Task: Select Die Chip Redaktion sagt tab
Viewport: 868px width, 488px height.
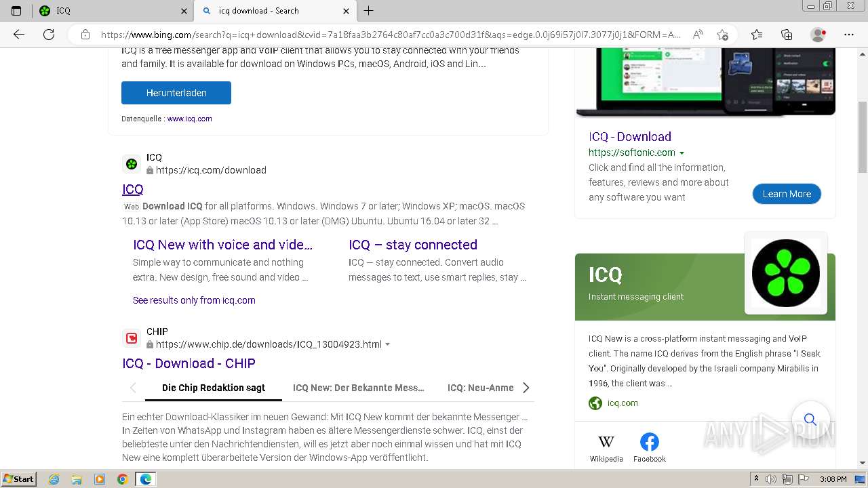Action: (x=214, y=388)
